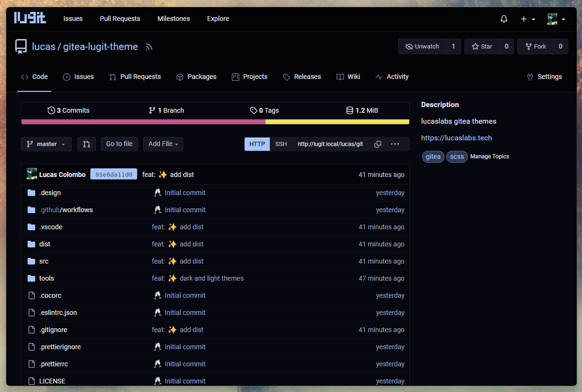This screenshot has height=392, width=582.
Task: Click the clone URL text field
Action: 330,144
